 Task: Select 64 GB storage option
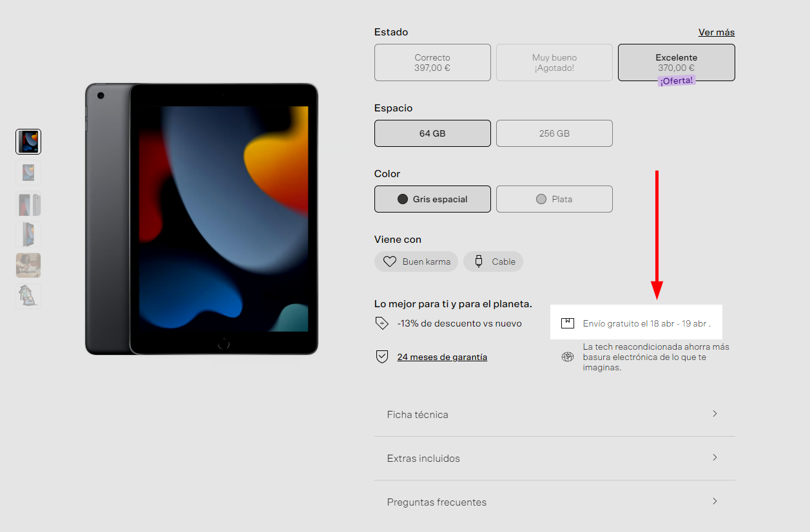[432, 133]
